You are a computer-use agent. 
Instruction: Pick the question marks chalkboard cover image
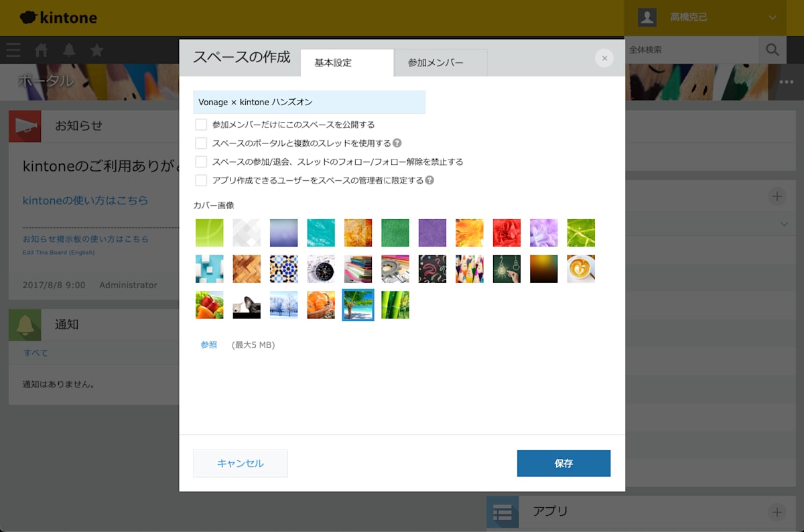432,269
